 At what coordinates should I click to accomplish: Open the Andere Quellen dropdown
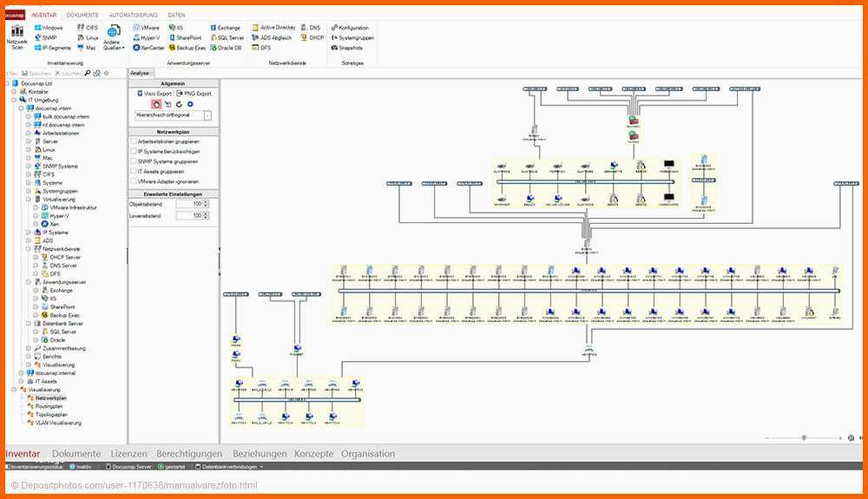[x=113, y=37]
